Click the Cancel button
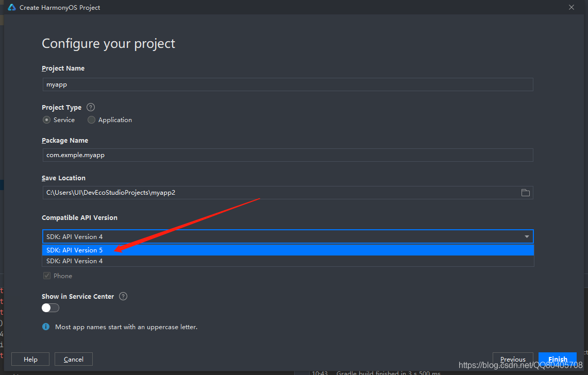Image resolution: width=588 pixels, height=375 pixels. coord(74,359)
